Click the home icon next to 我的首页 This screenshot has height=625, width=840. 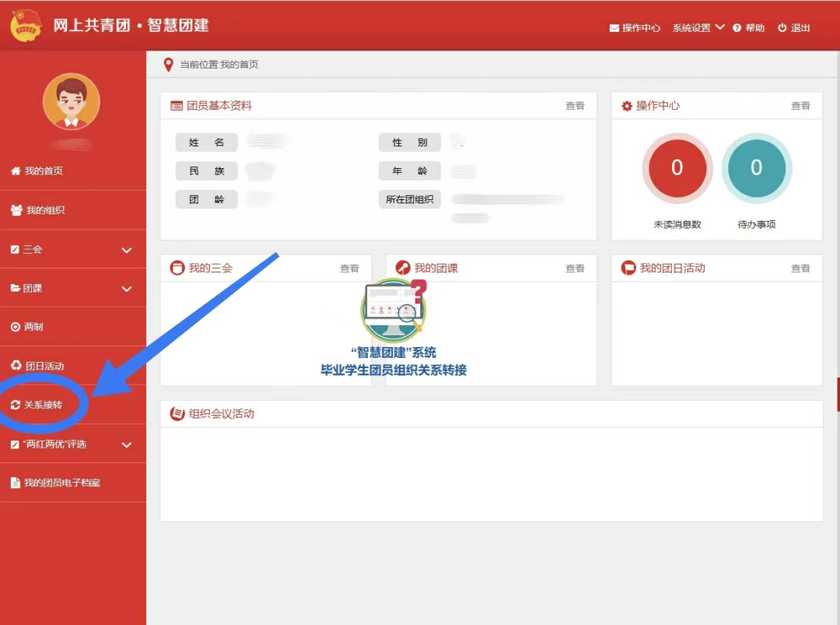pos(16,170)
